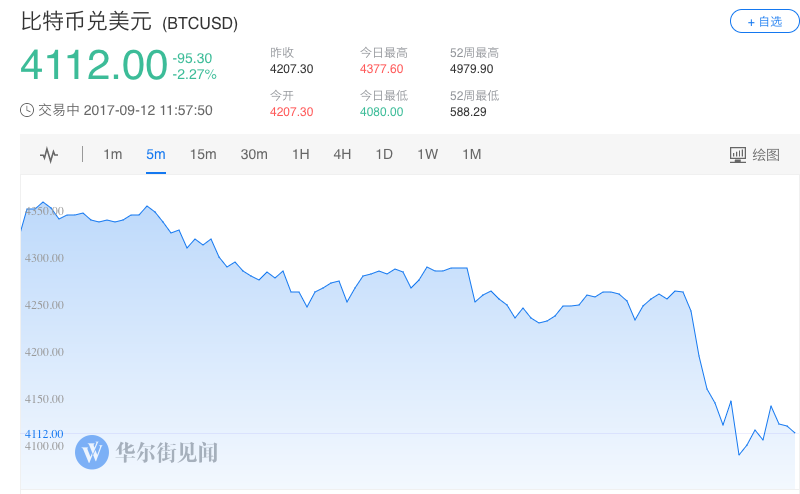This screenshot has width=800, height=494.
Task: Click the large 4112.00 current price
Action: tap(93, 66)
